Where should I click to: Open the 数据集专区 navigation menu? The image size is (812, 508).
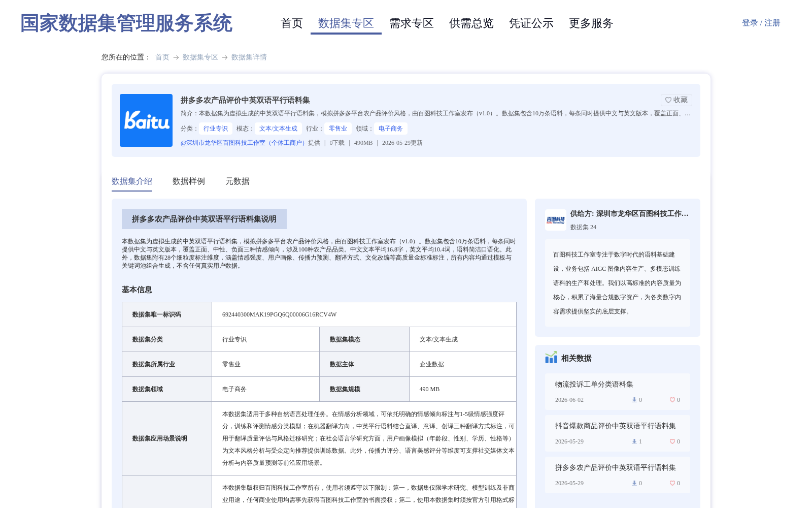click(x=346, y=23)
